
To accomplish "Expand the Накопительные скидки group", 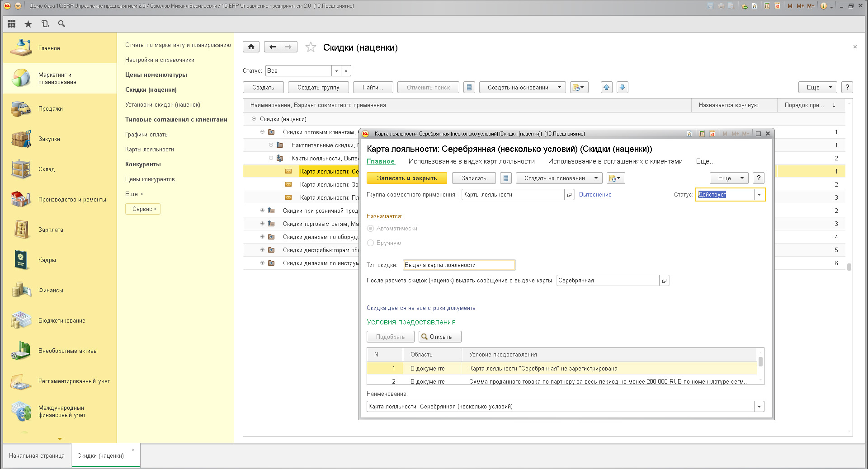I will click(271, 145).
